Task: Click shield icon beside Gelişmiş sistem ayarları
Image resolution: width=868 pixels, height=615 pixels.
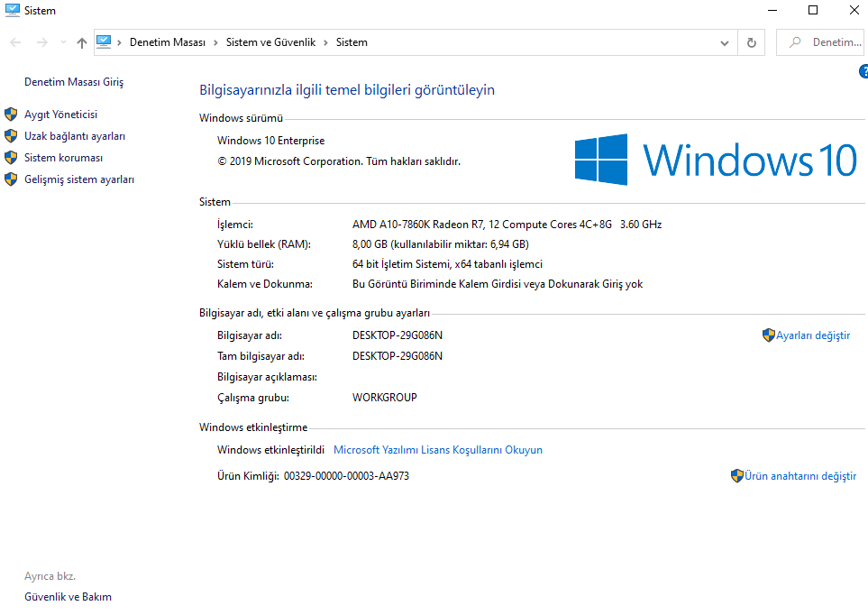Action: point(11,179)
